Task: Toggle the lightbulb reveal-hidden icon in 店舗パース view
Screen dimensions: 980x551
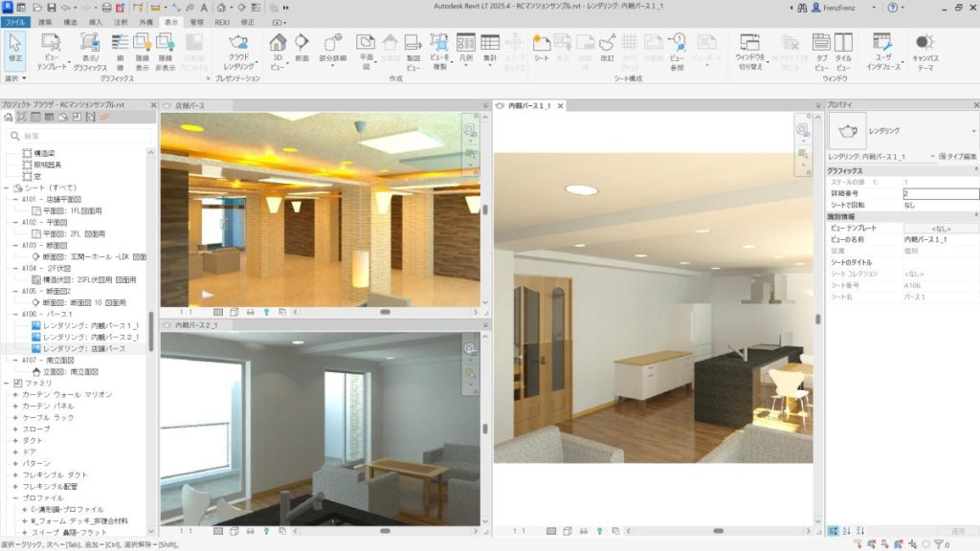Action: [266, 312]
